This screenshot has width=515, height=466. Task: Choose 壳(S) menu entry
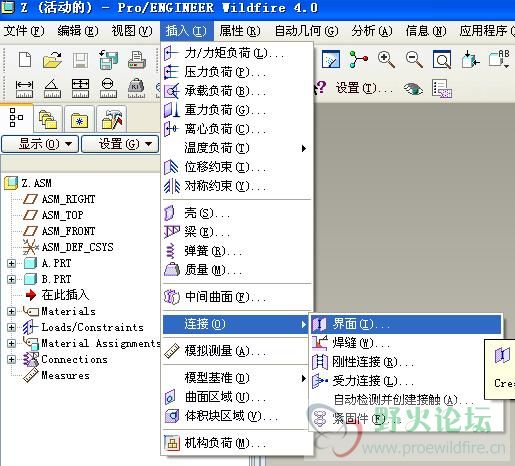[237, 213]
